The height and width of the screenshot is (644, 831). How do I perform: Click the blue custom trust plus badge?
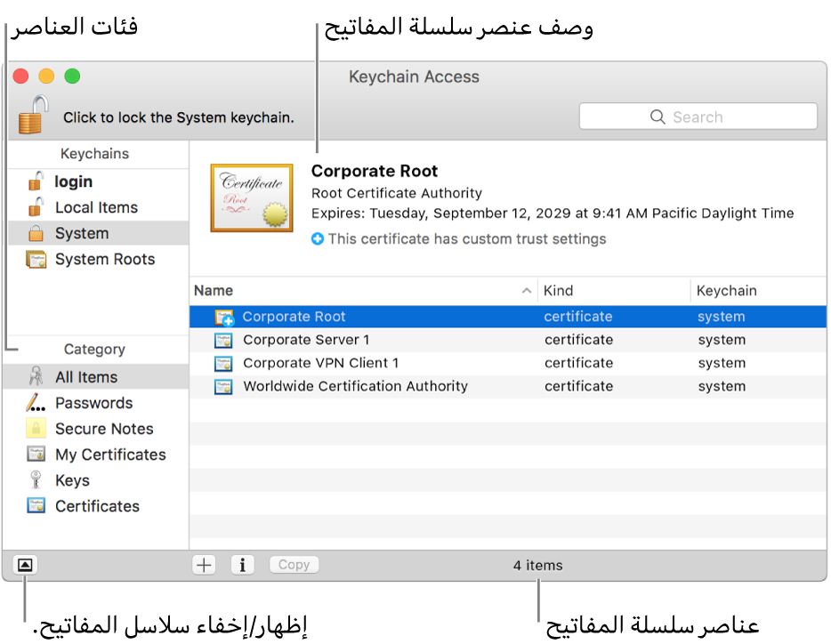[318, 239]
